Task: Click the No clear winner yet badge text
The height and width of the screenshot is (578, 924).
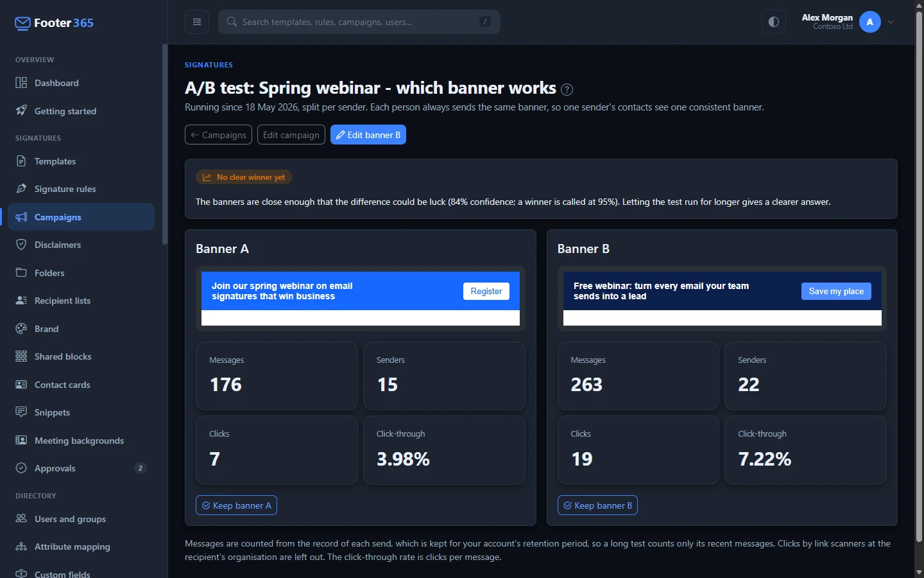Action: tap(251, 177)
